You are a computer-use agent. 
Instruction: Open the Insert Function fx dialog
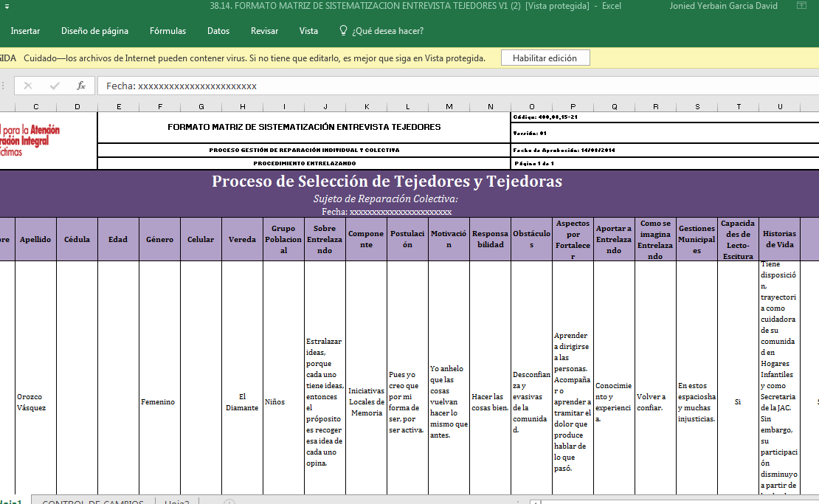click(81, 86)
